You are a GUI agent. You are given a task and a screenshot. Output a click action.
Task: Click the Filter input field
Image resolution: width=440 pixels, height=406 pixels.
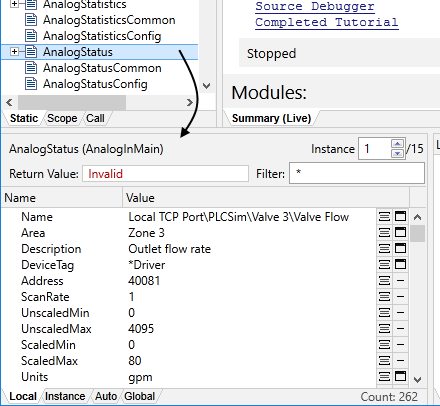pyautogui.click(x=357, y=173)
